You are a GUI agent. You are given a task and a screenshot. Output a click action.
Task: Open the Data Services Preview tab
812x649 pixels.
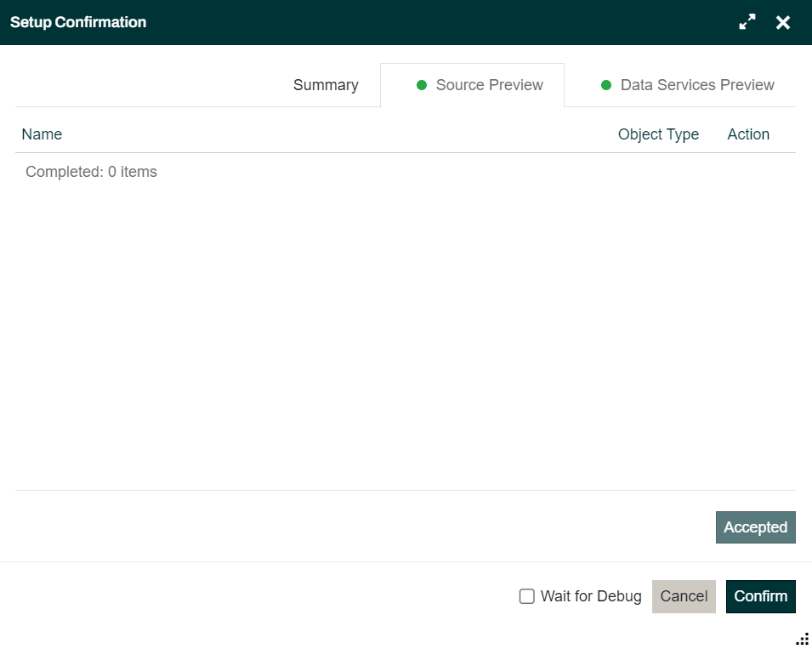click(x=697, y=85)
